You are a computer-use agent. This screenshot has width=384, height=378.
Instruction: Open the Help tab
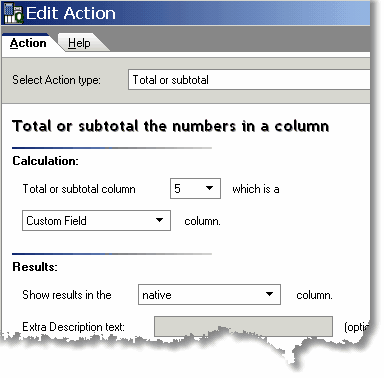(x=79, y=43)
